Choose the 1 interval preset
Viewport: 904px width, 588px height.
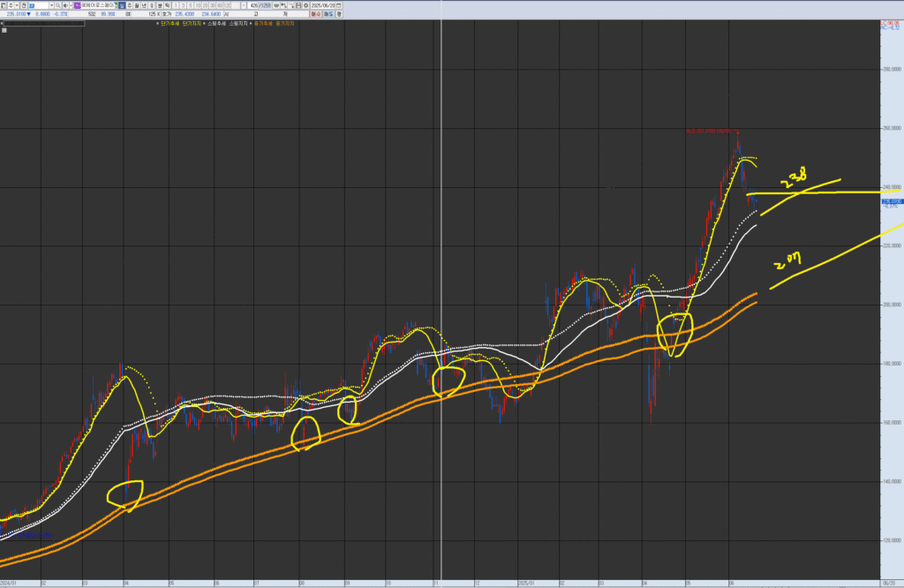coord(176,5)
